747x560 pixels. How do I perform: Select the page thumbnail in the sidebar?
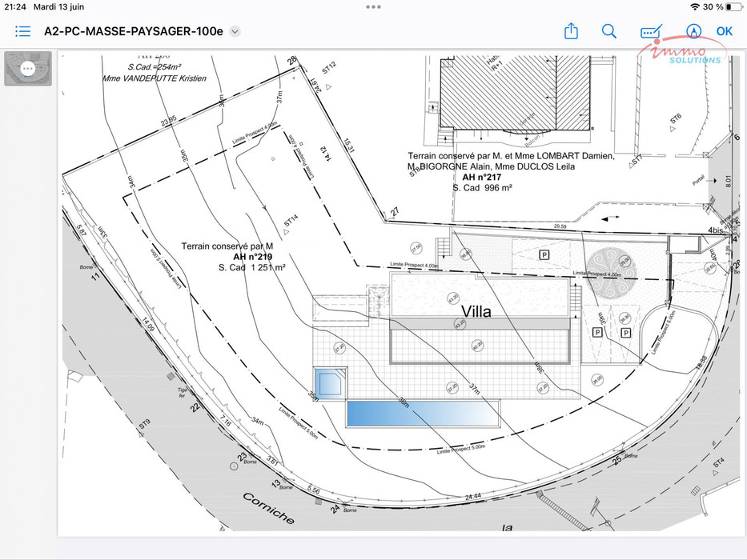click(x=28, y=69)
